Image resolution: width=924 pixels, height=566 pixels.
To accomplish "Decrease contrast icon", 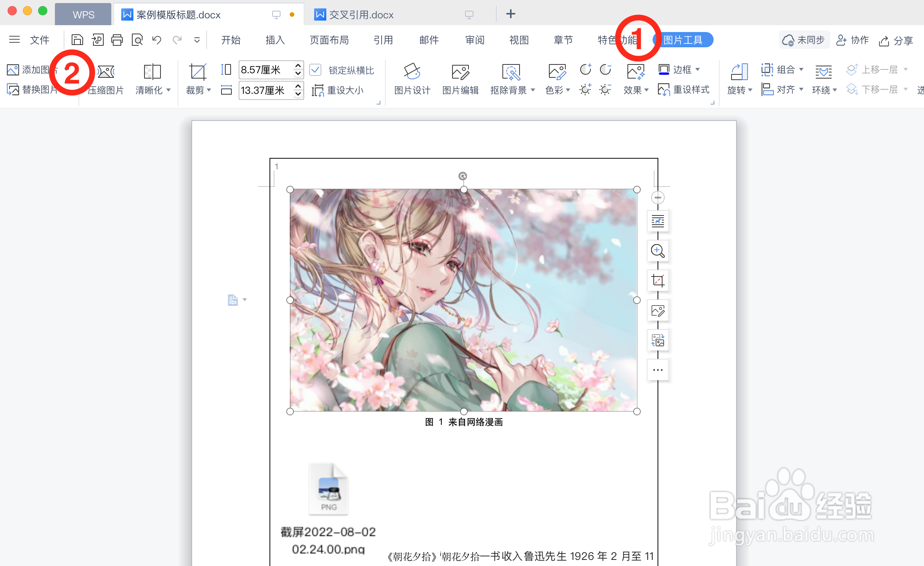I will coord(605,69).
